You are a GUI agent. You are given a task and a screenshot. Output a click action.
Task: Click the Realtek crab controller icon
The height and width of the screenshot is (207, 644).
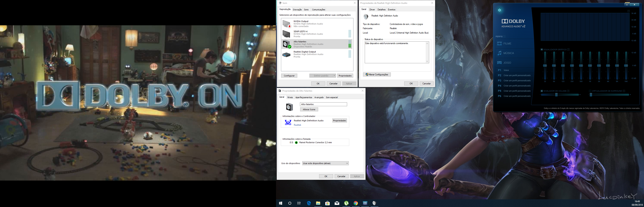[288, 122]
